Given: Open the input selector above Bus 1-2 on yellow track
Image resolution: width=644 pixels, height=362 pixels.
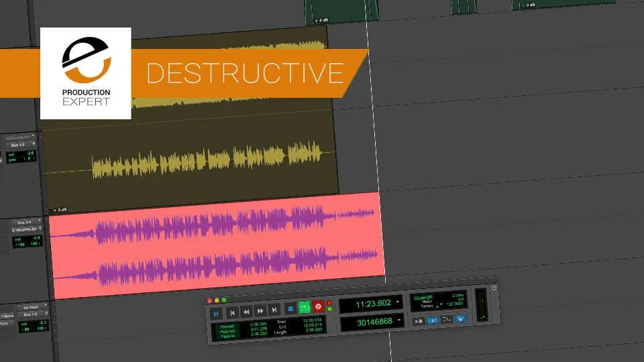Looking at the screenshot, I should [21, 137].
